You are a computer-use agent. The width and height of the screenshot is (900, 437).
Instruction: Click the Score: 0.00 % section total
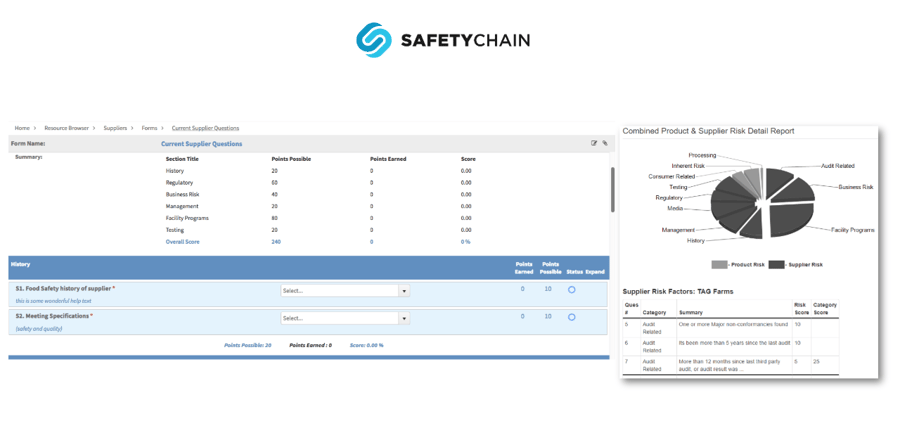pyautogui.click(x=367, y=345)
